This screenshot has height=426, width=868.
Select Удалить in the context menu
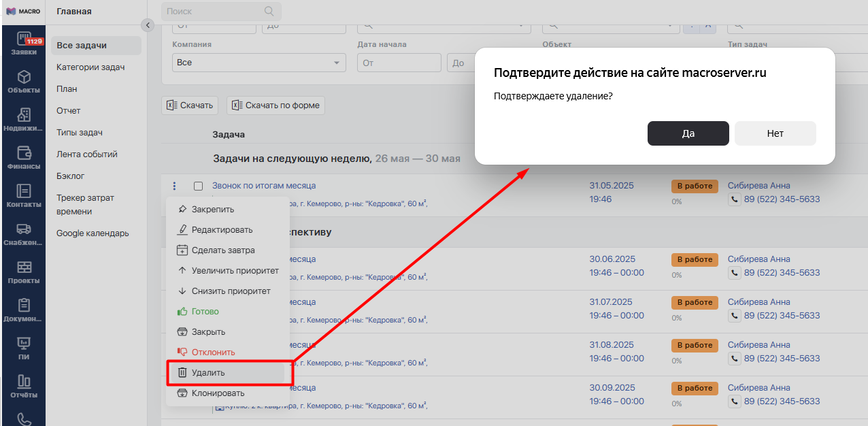click(x=208, y=373)
